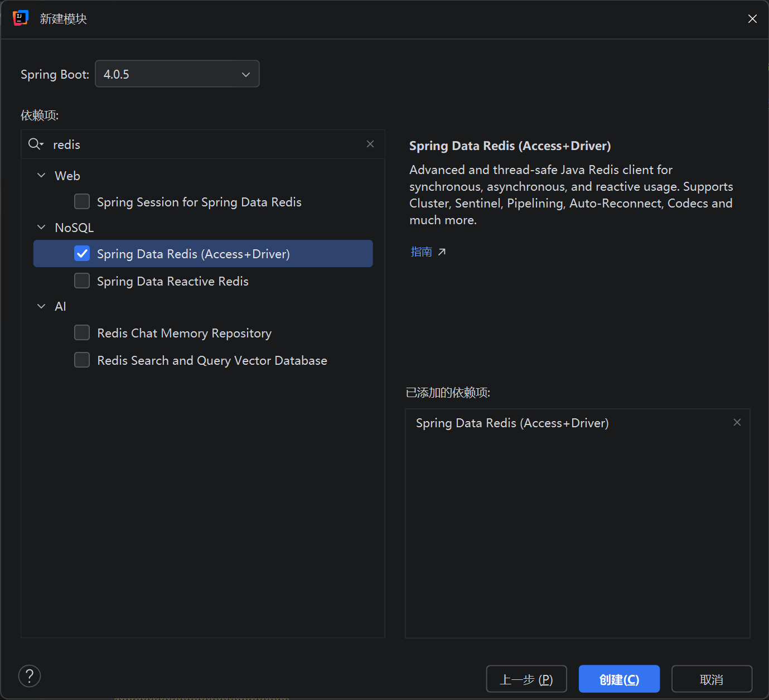Uncheck Spring Data Redis (Access+Driver)
This screenshot has height=700, width=769.
coord(82,253)
